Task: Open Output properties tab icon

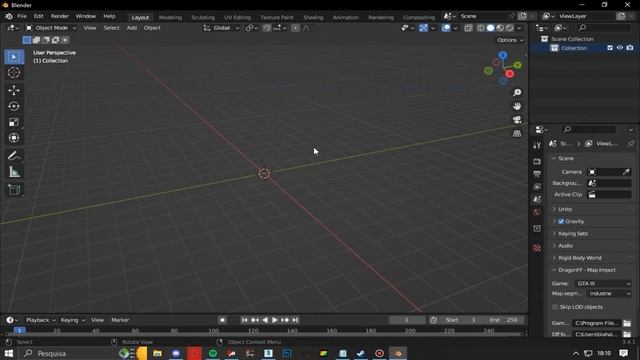Action: (x=537, y=174)
